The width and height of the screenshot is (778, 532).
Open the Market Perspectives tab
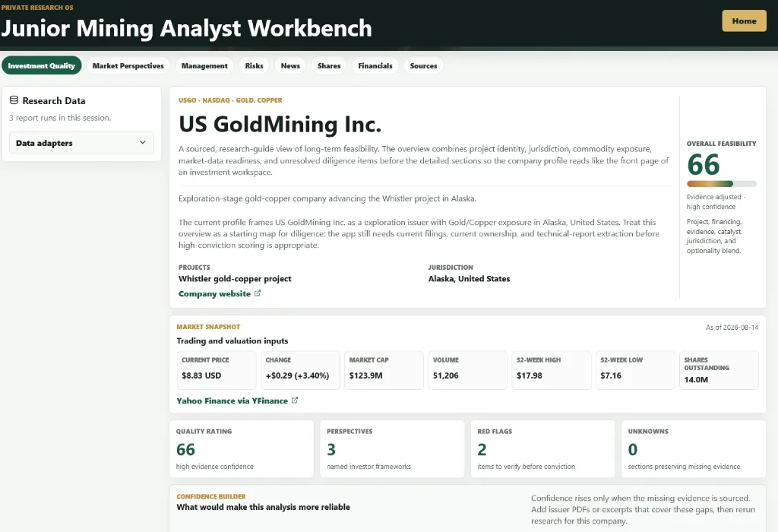128,65
